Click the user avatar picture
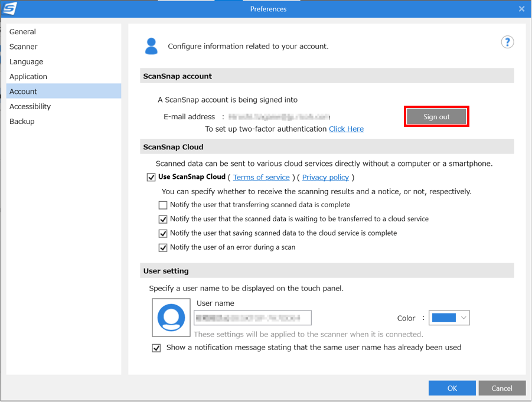The image size is (532, 402). click(x=171, y=318)
